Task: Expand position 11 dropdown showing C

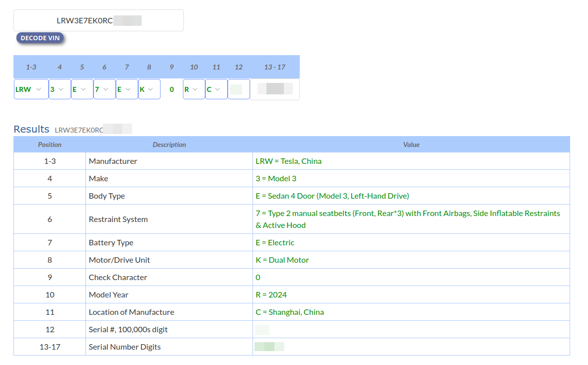Action: (216, 89)
